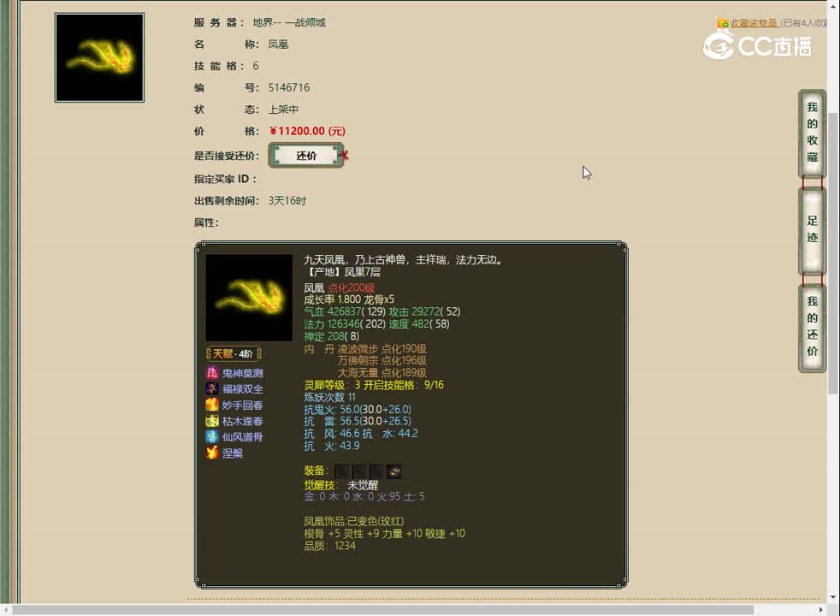Select the second empty 装备 slot
Screen dimensions: 840x616
click(x=359, y=471)
